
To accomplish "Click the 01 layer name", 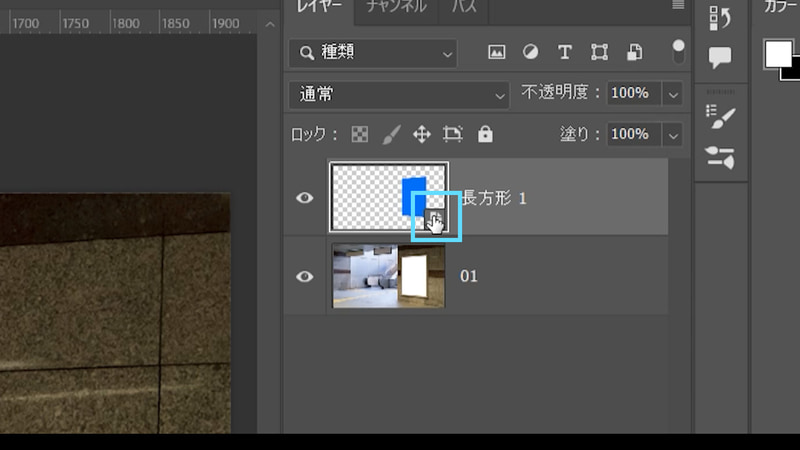I will (x=469, y=277).
